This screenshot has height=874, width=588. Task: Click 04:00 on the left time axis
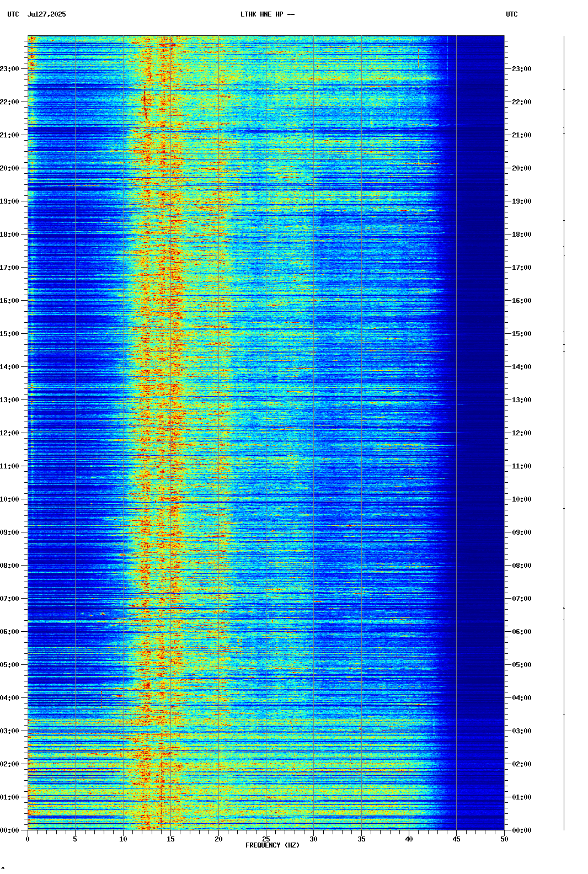[10, 698]
